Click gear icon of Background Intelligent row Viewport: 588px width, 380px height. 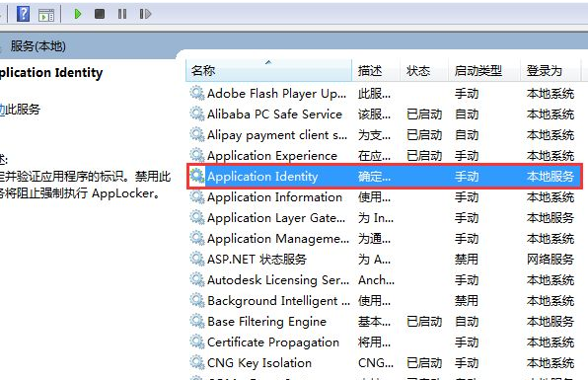tap(197, 300)
